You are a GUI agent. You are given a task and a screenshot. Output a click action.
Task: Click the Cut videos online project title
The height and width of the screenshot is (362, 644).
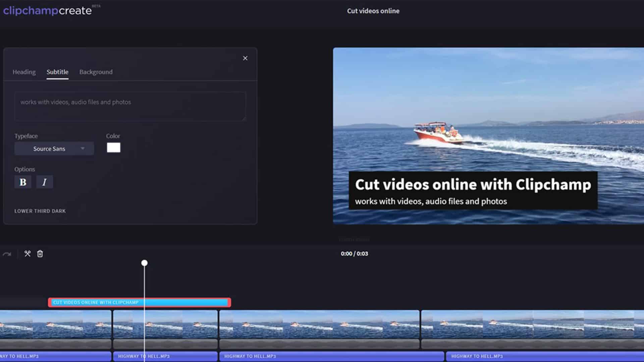pyautogui.click(x=373, y=11)
